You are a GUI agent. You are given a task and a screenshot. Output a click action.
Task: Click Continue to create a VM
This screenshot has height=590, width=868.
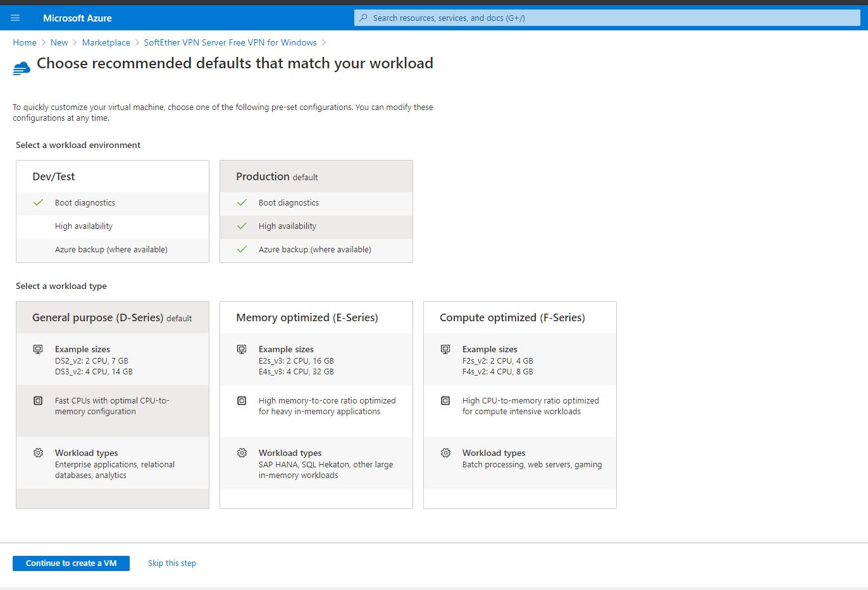[71, 563]
